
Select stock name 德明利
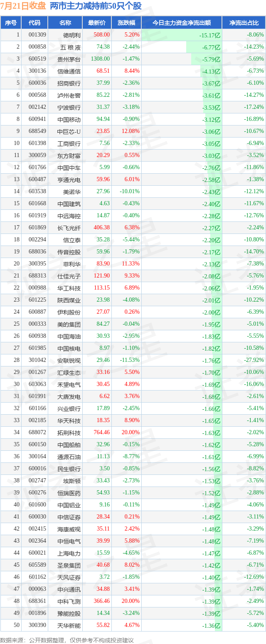click(x=72, y=35)
